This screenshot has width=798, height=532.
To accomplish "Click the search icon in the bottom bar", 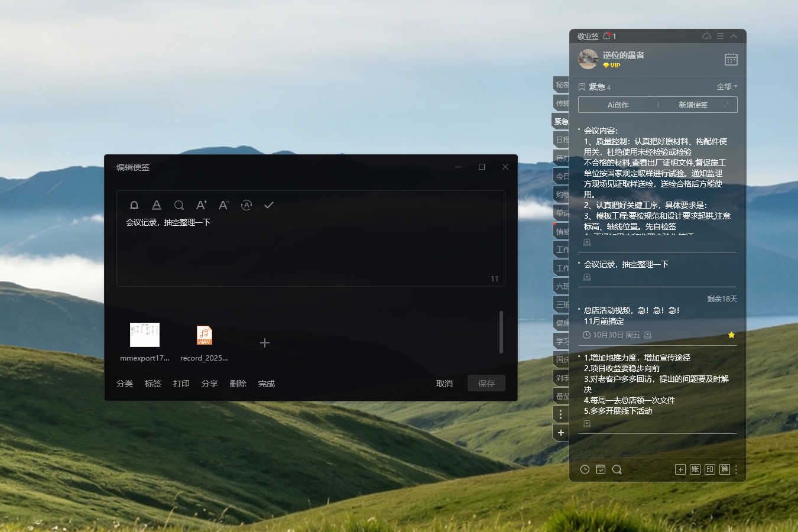I will (x=617, y=469).
